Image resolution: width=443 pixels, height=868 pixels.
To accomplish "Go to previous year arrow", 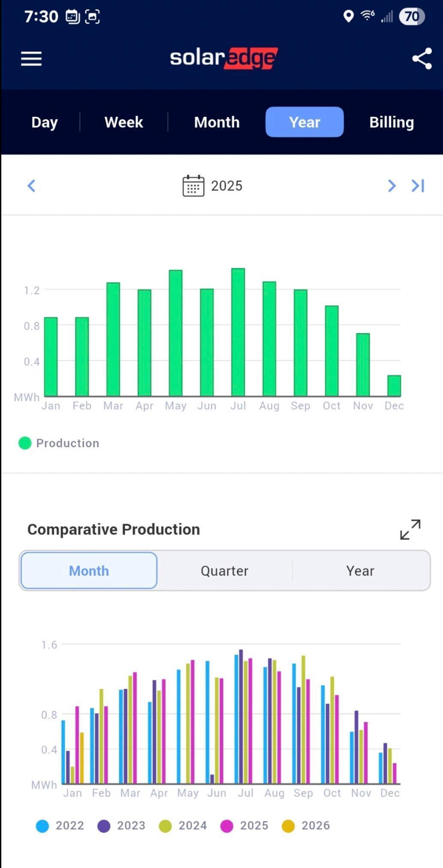I will coord(31,186).
